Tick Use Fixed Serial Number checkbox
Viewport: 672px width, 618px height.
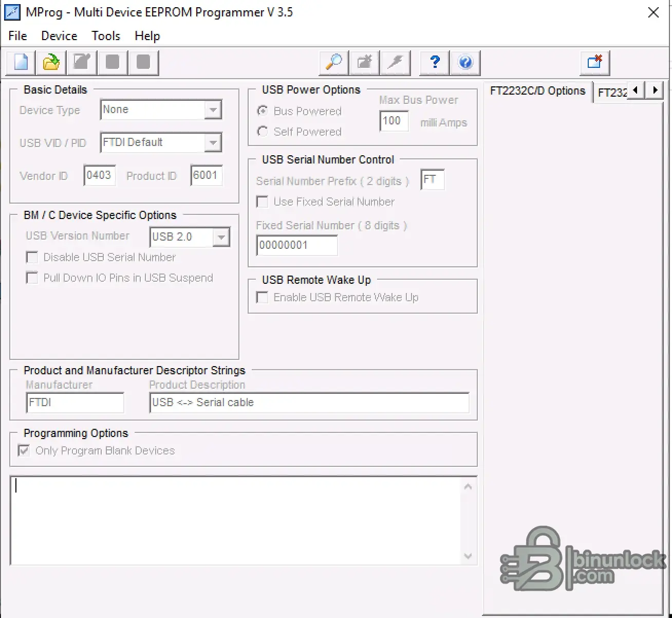pos(262,202)
